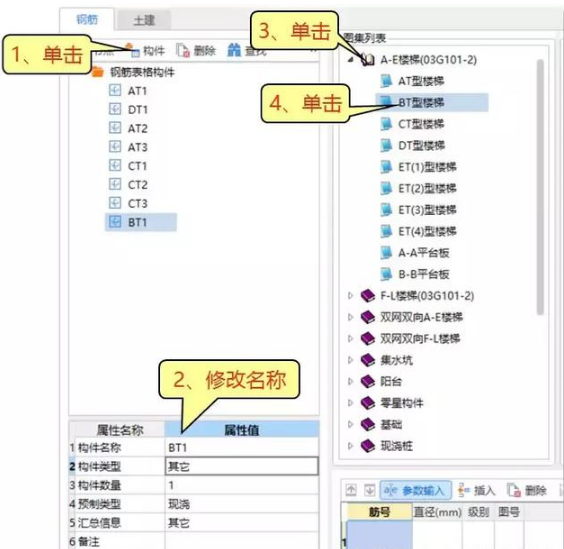The height and width of the screenshot is (549, 564).
Task: Click the 构件 add component button
Action: pos(145,51)
